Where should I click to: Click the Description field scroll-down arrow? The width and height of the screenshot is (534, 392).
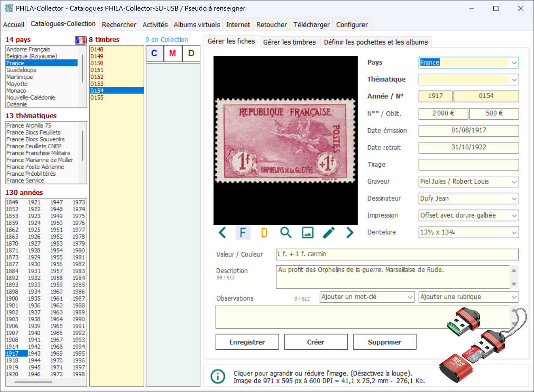(514, 284)
